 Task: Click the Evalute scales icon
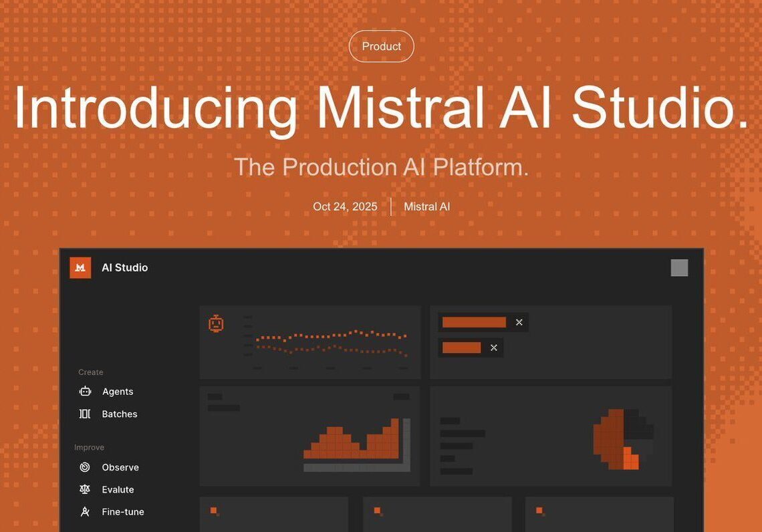point(85,489)
